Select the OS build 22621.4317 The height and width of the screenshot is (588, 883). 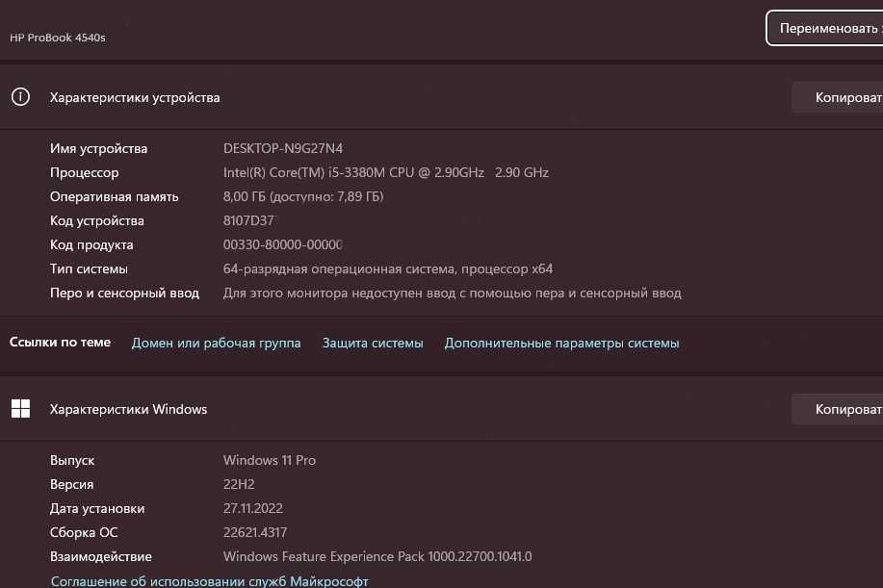click(255, 532)
